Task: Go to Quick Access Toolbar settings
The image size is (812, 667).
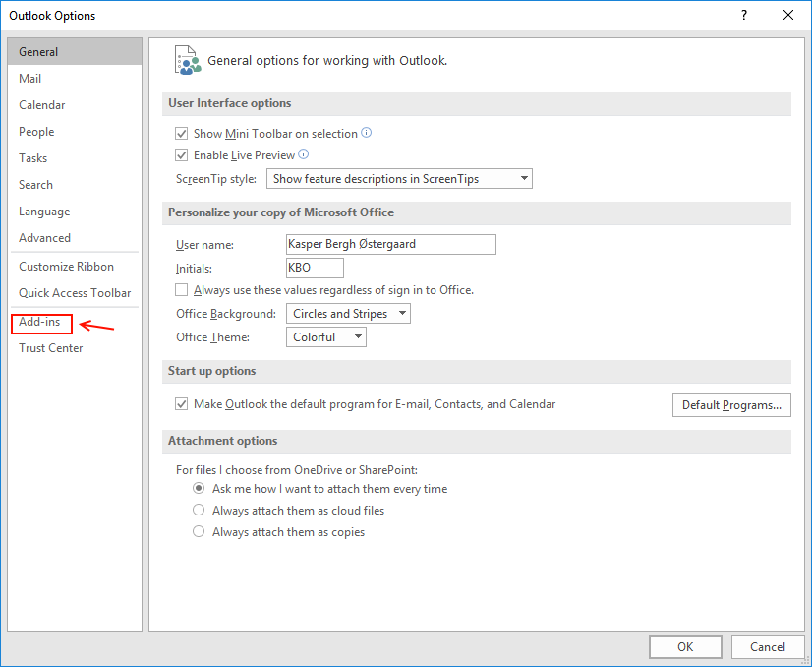Action: coord(75,293)
